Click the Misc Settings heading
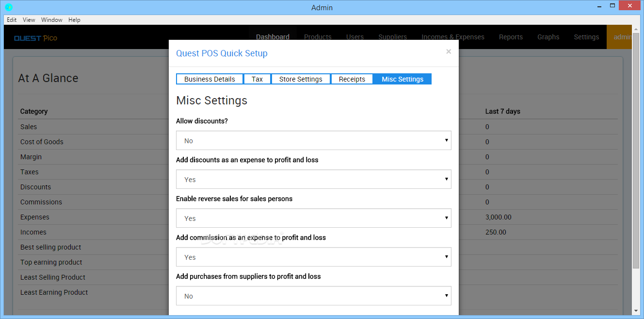 [212, 101]
